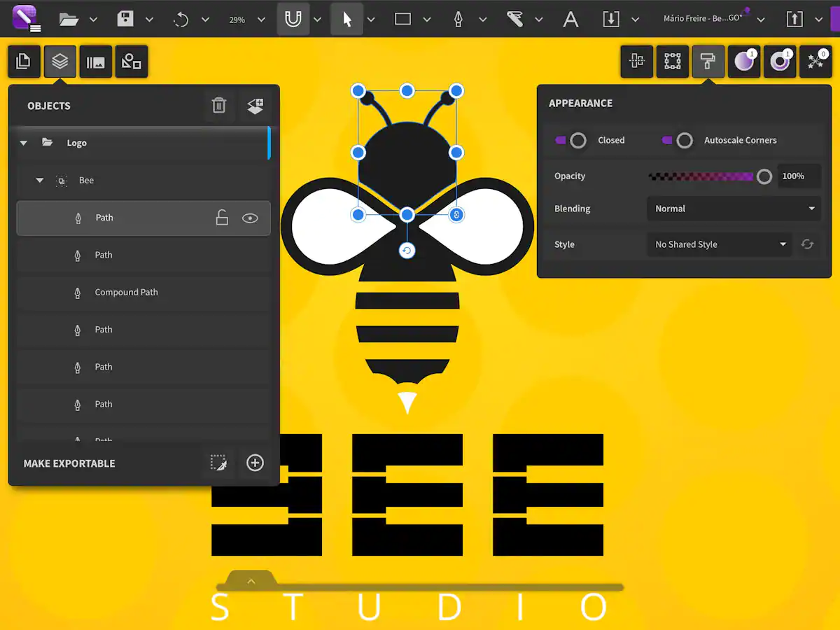
Task: Open the Pages panel icon
Action: pos(24,62)
